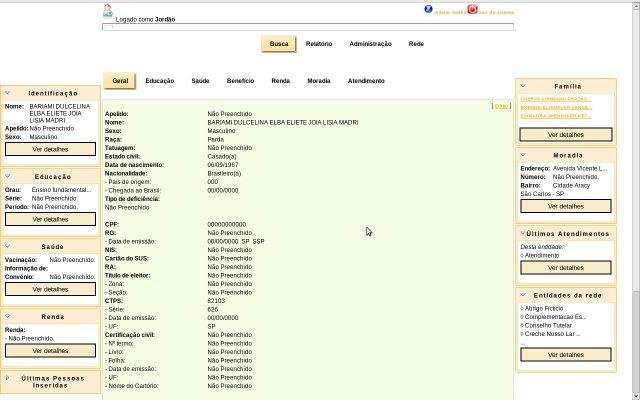Click the full name value in the Nome row

point(283,122)
